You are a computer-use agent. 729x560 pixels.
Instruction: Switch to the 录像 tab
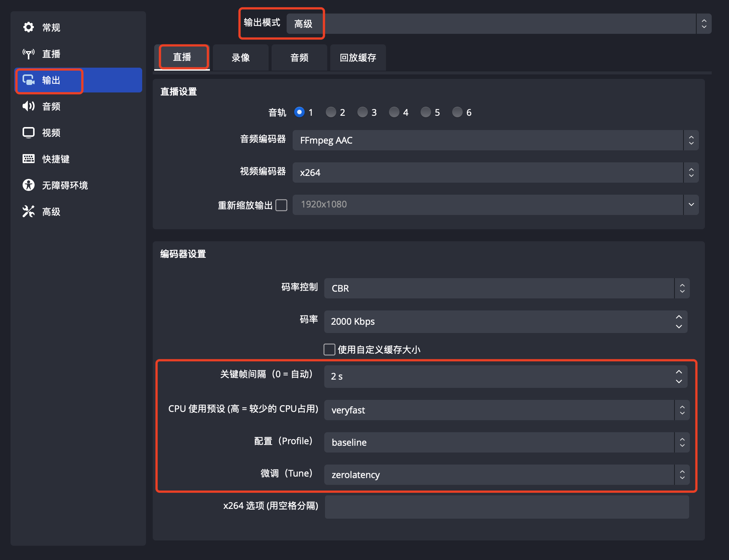point(241,58)
